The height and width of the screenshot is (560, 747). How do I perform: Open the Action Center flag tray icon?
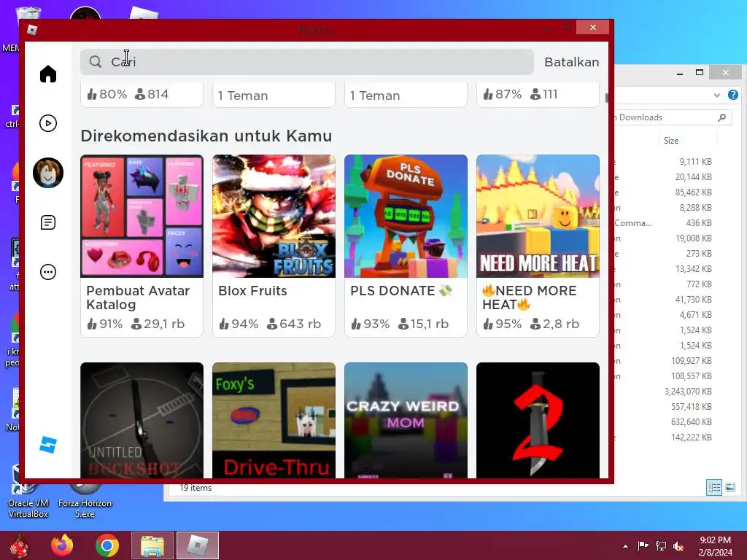(643, 545)
